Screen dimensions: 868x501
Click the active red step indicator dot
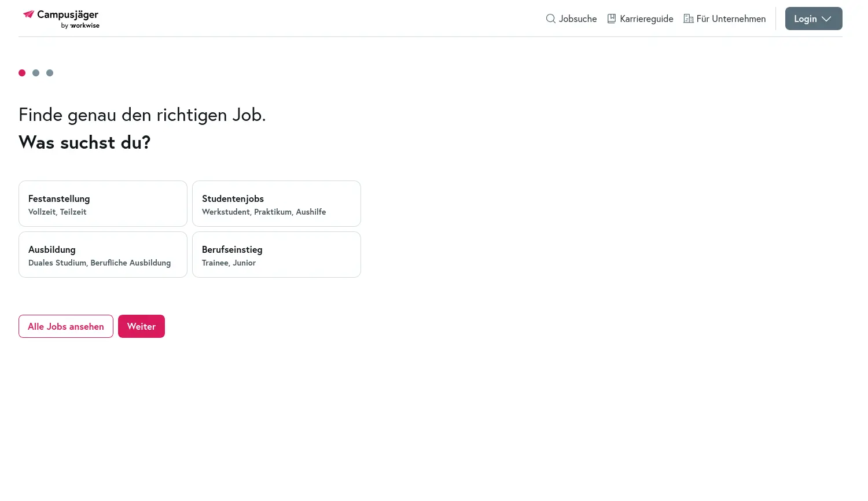point(22,73)
